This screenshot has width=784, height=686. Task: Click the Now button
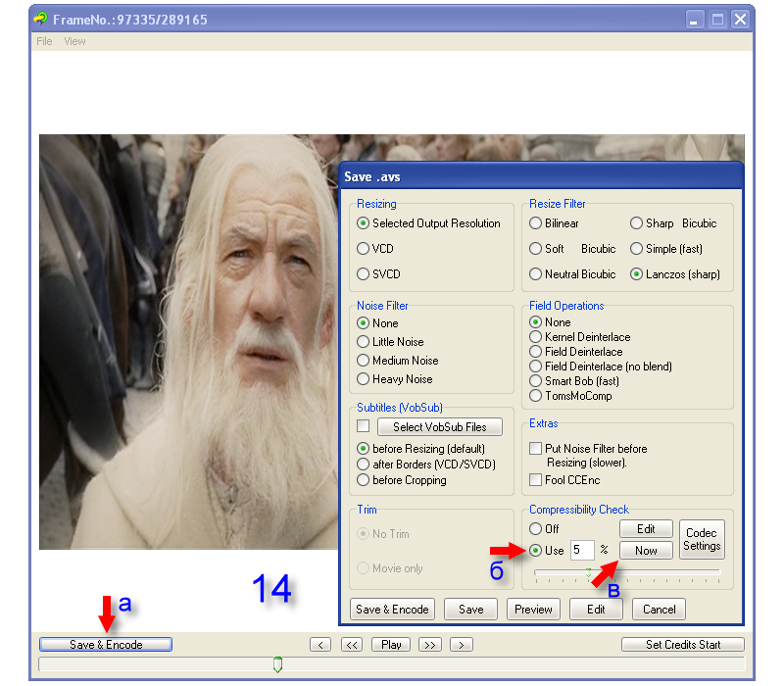646,551
